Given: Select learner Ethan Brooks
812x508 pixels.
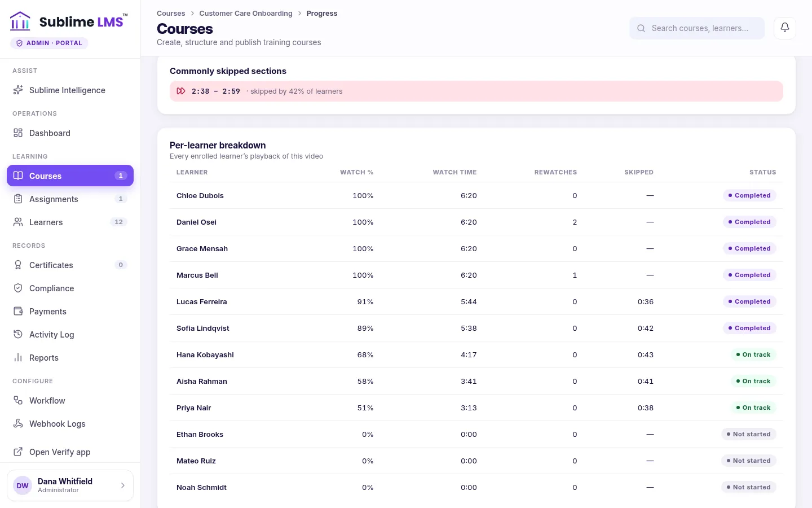Looking at the screenshot, I should pyautogui.click(x=200, y=435).
